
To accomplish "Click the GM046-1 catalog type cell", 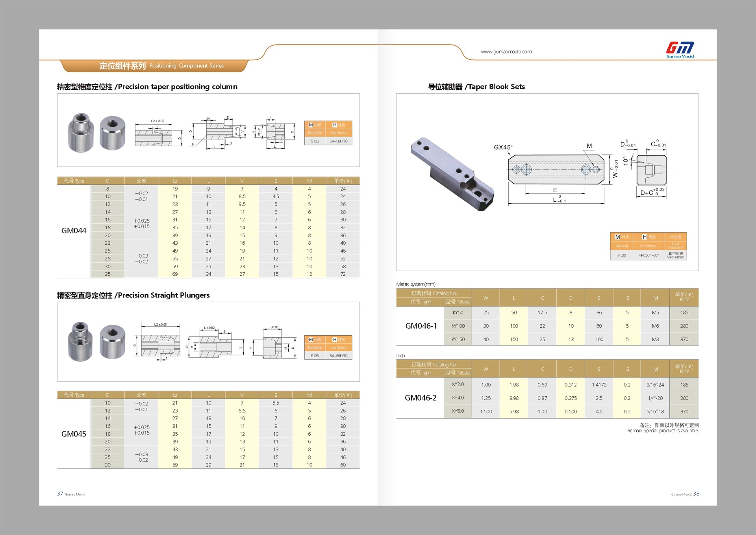I will click(421, 326).
